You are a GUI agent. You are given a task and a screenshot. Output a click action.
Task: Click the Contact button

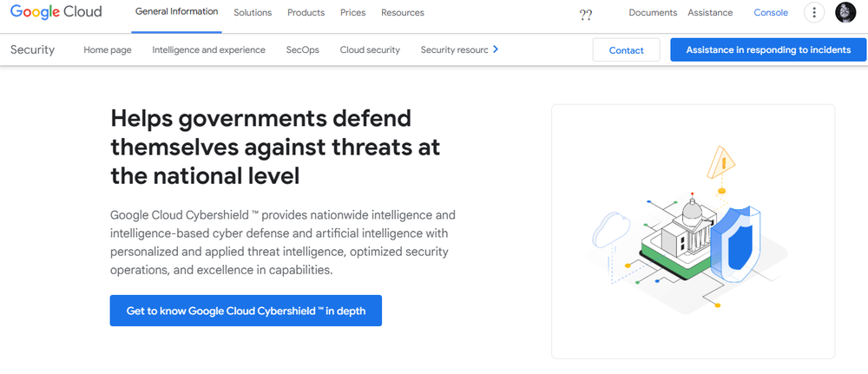pyautogui.click(x=626, y=49)
